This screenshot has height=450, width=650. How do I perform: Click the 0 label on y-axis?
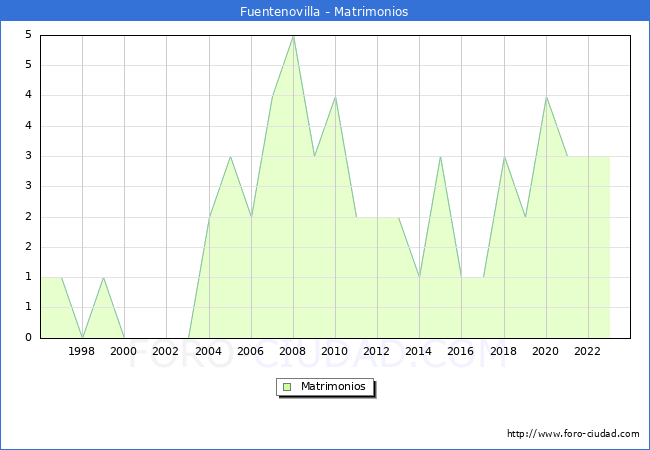30,338
